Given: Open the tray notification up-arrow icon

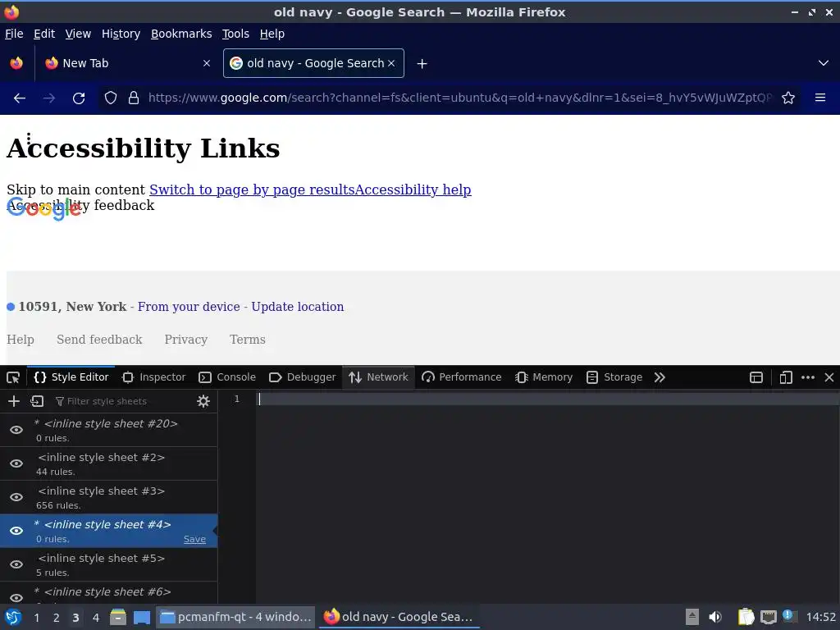Looking at the screenshot, I should click(x=692, y=617).
